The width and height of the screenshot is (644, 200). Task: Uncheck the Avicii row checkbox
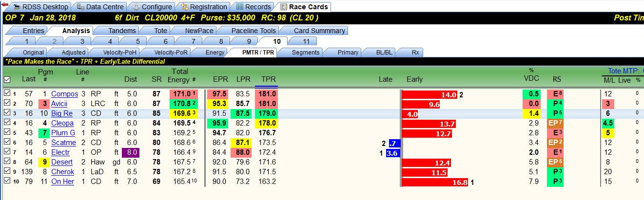[7, 103]
